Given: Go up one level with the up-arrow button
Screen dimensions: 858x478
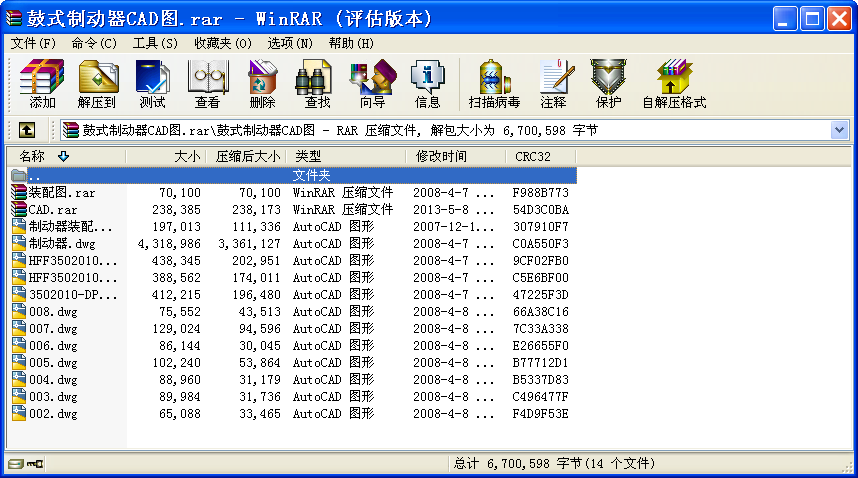Looking at the screenshot, I should 27,130.
